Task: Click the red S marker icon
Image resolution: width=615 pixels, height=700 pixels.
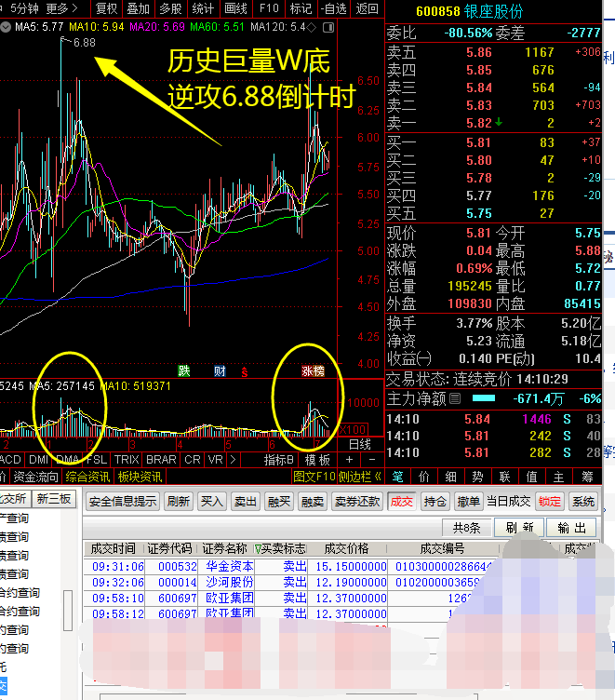Action: click(x=245, y=371)
